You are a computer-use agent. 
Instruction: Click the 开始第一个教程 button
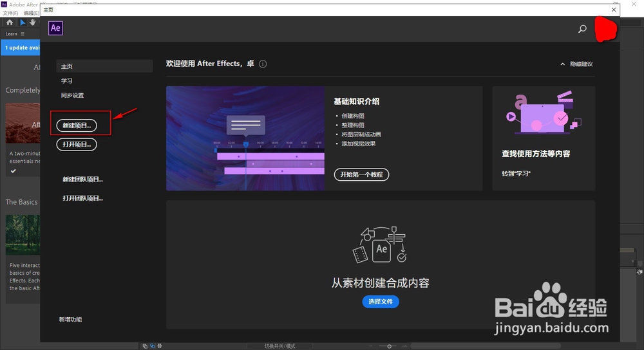pos(361,174)
